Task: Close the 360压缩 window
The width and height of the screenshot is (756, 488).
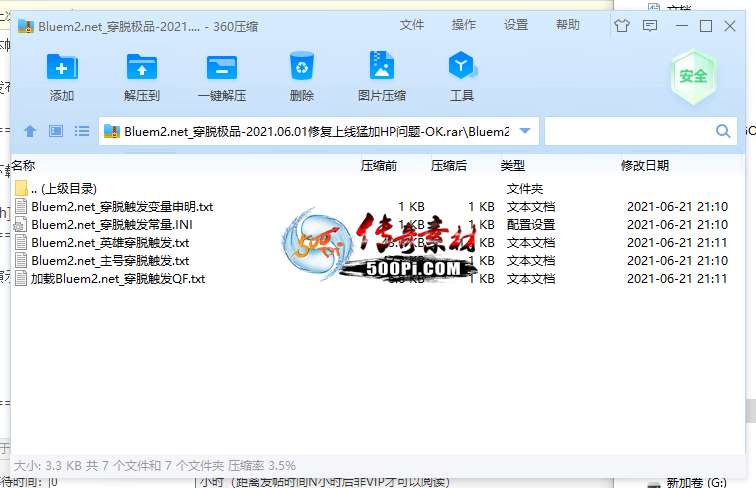Action: (x=730, y=26)
